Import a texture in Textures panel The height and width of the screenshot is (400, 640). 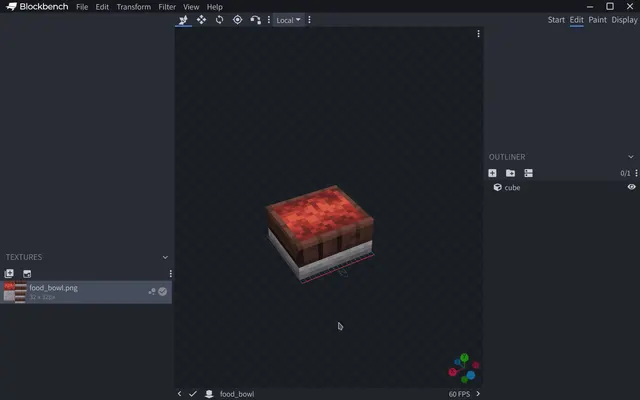(9, 273)
